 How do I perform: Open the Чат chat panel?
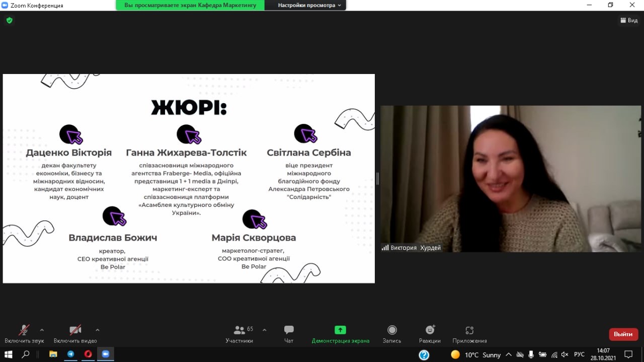tap(289, 334)
